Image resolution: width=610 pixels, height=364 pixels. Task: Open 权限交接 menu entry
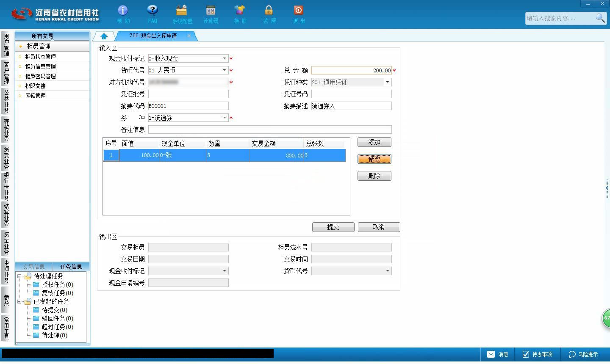[35, 86]
